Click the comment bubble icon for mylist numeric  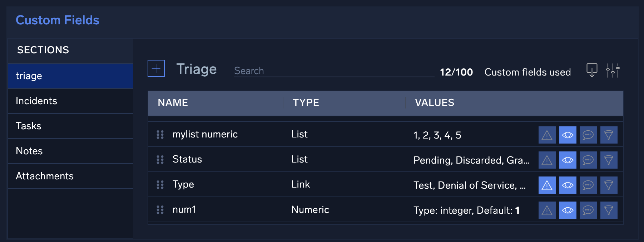(588, 135)
